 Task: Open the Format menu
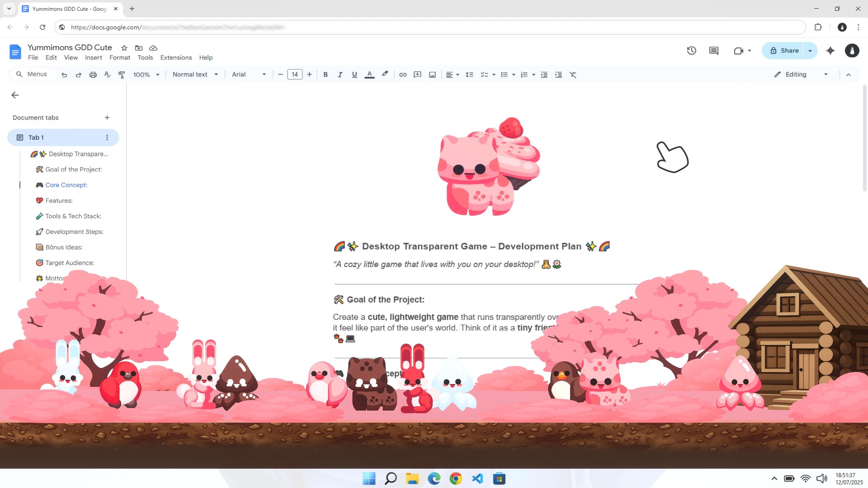119,57
